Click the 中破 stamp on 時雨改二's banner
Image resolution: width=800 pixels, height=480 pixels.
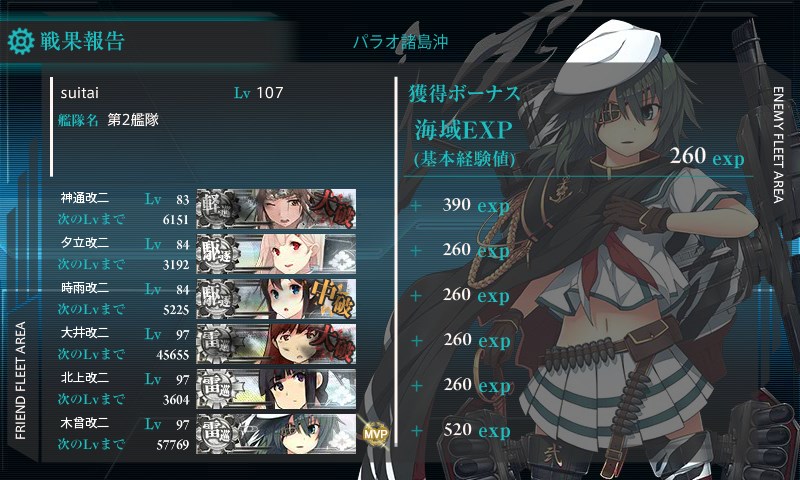click(x=333, y=298)
